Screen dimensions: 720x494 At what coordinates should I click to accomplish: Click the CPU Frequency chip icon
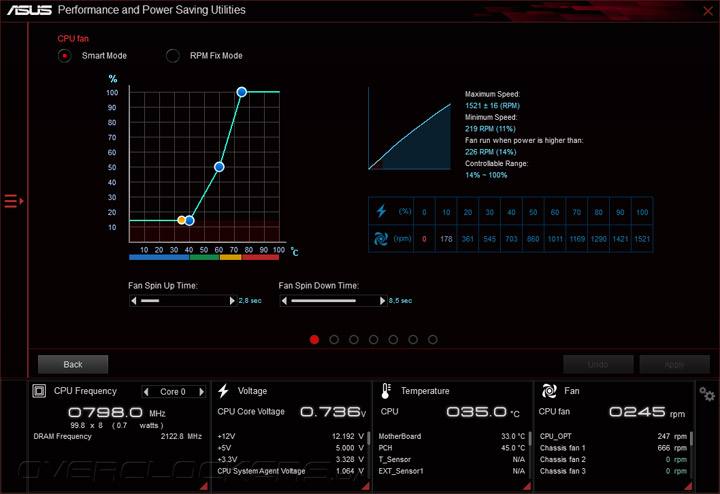[x=39, y=391]
